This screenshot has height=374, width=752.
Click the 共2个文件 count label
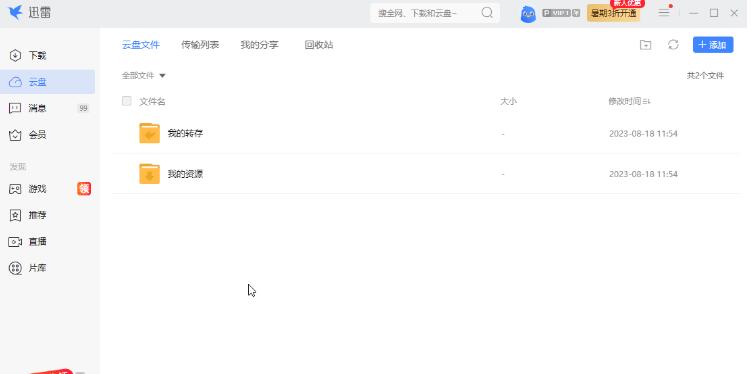[x=705, y=76]
